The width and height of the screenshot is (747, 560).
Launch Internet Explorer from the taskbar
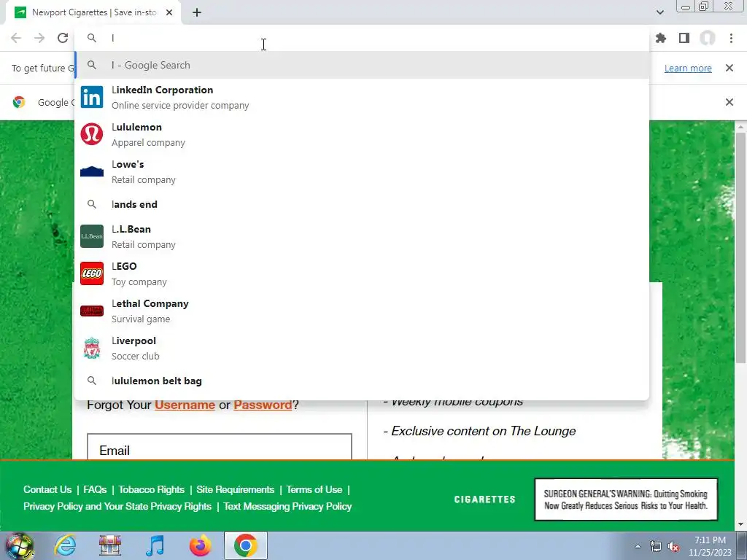(65, 545)
